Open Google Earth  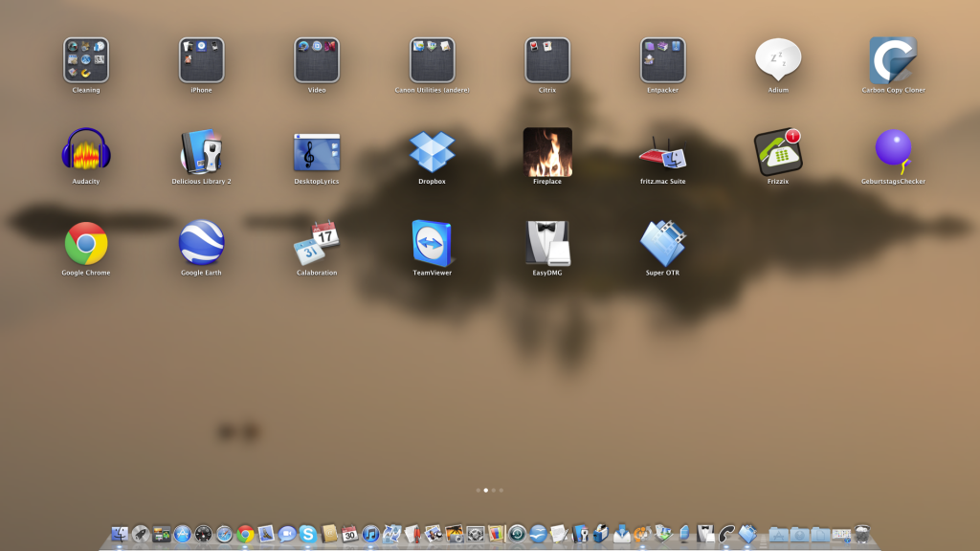tap(201, 243)
